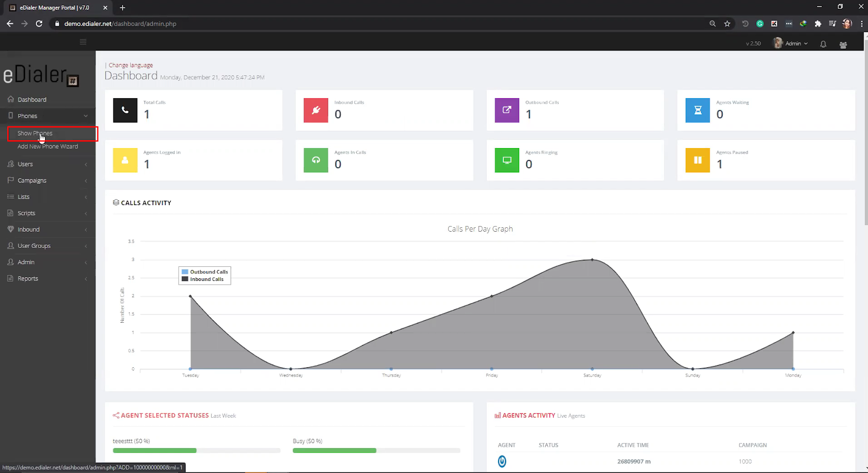Click the Campaigns flag icon in sidebar
Viewport: 868px width, 473px height.
(x=10, y=180)
